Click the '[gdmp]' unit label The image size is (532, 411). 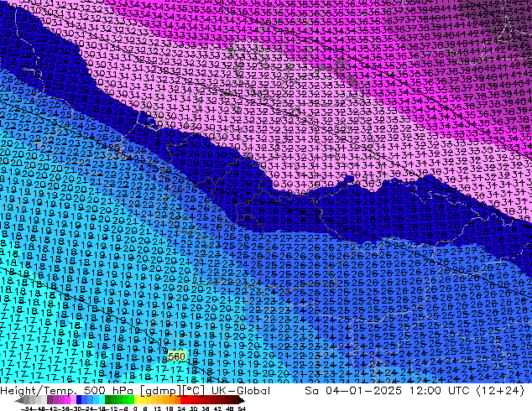[x=161, y=391]
